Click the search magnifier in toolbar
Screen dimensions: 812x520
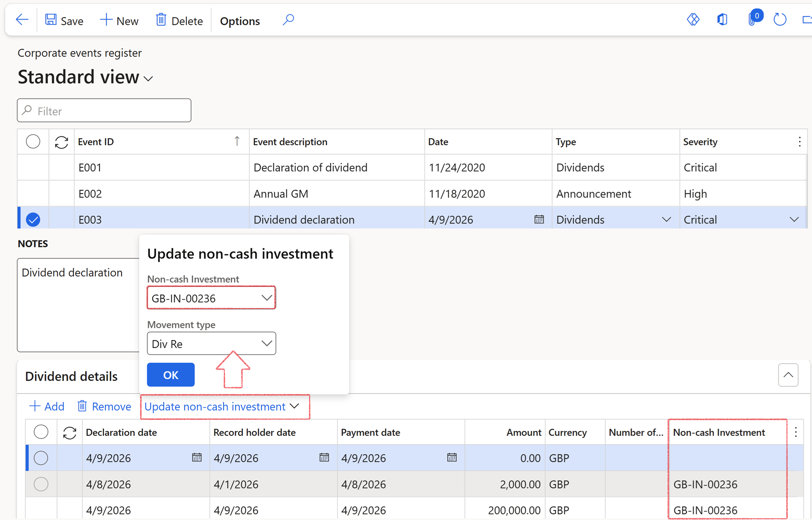click(x=288, y=20)
